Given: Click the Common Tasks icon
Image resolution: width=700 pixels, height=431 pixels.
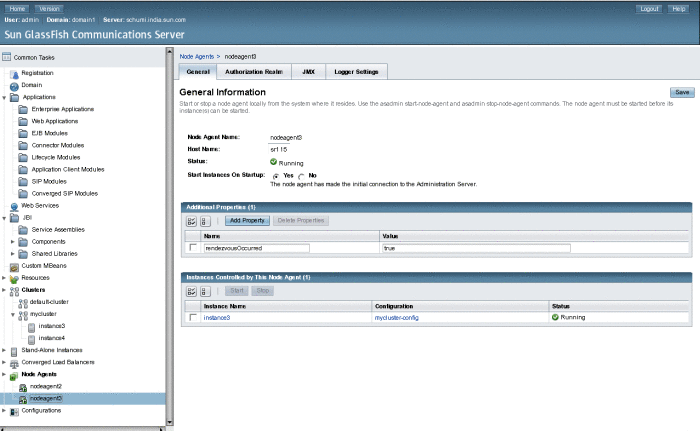Looking at the screenshot, I should click(6, 57).
